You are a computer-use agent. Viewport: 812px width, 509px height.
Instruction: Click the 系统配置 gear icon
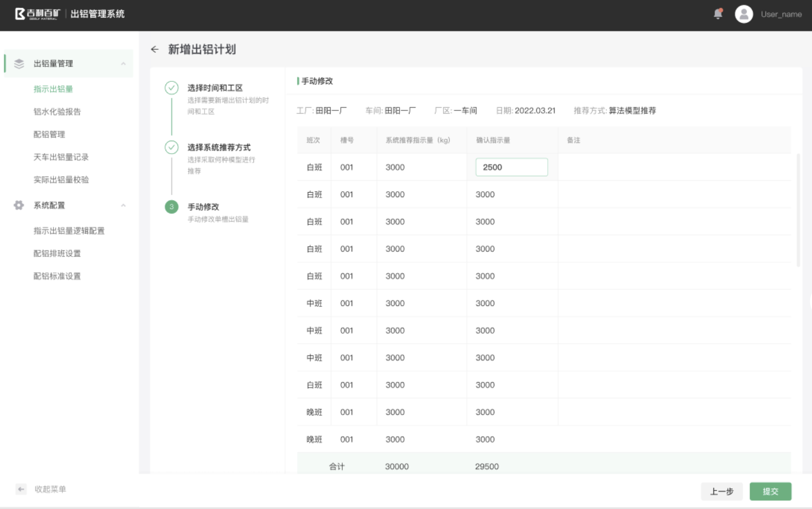point(19,206)
